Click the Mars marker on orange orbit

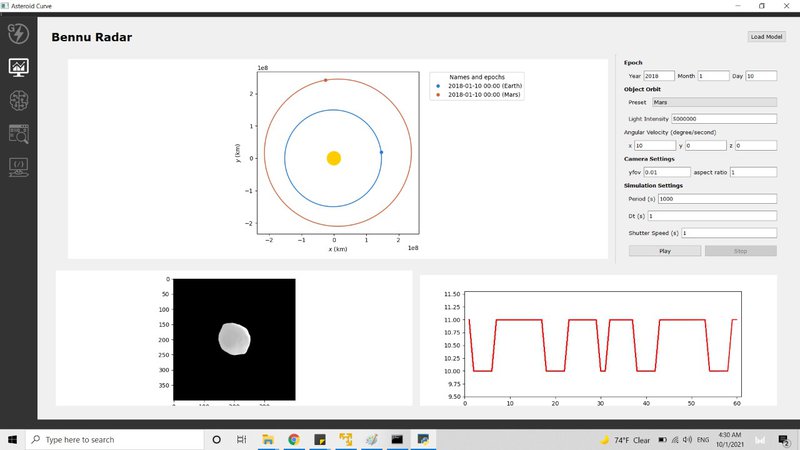pyautogui.click(x=326, y=80)
